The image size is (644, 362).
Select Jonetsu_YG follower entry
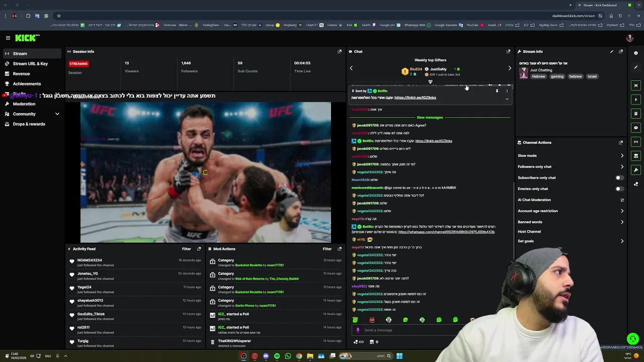coord(88,274)
